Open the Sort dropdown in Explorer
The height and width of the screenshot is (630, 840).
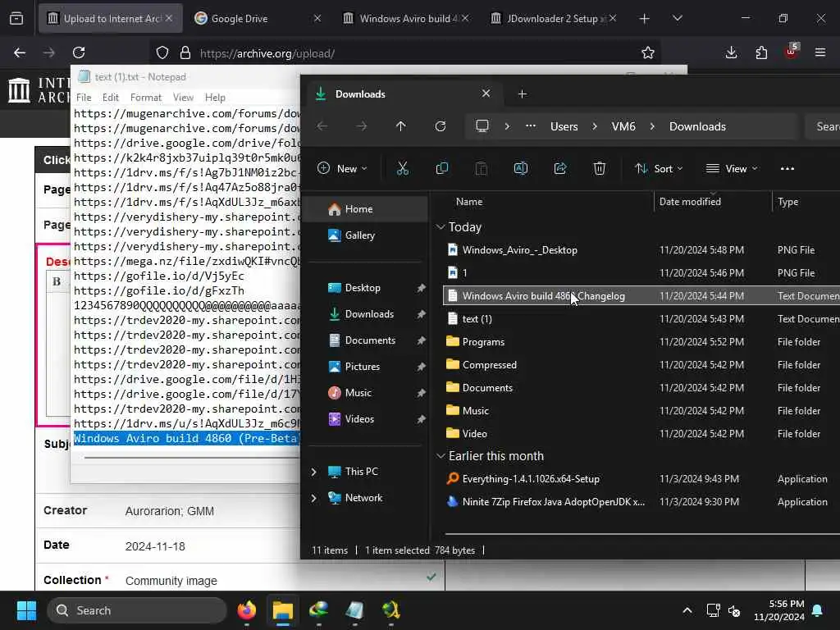(659, 169)
